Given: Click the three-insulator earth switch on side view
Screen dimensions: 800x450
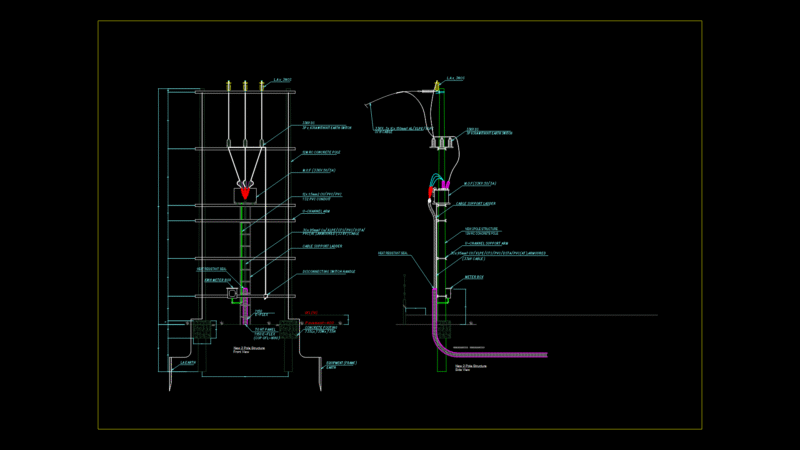Looking at the screenshot, I should pos(442,143).
